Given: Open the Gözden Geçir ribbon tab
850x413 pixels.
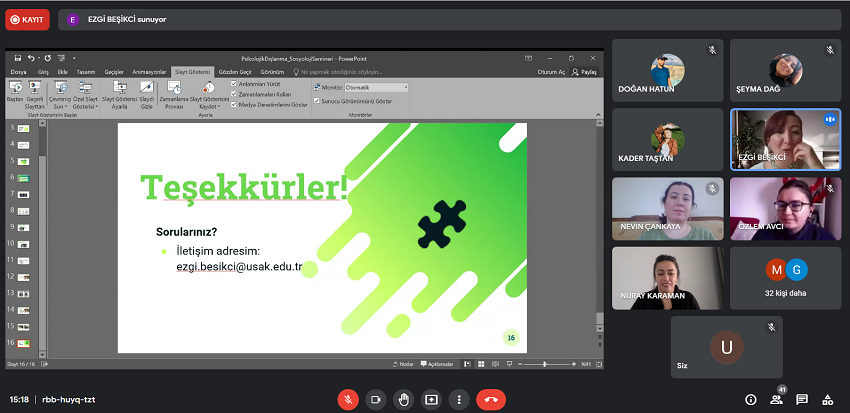Looking at the screenshot, I should [234, 73].
